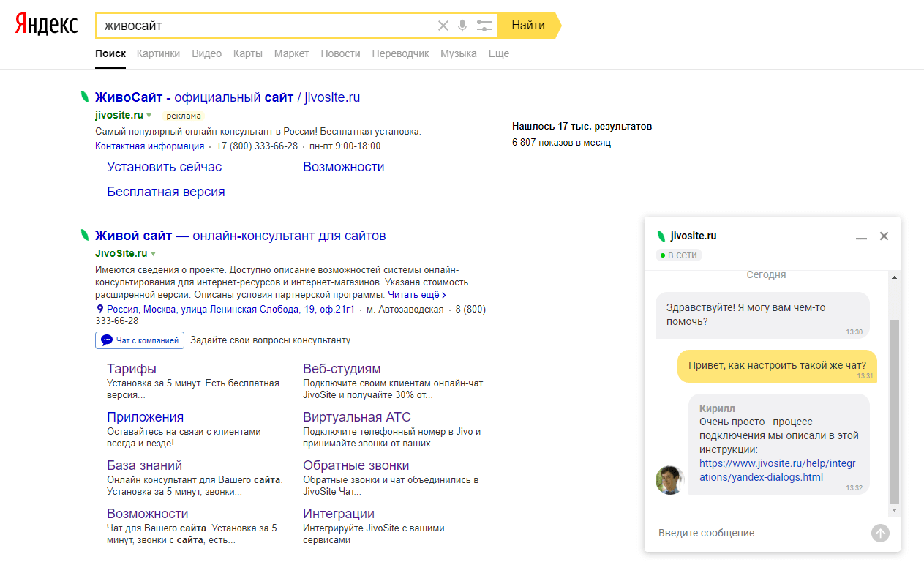Focus the Введите сообщение chat input

coord(757,533)
